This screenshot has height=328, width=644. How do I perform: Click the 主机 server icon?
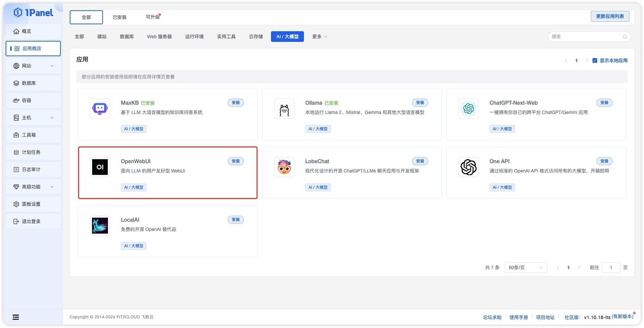coord(16,118)
